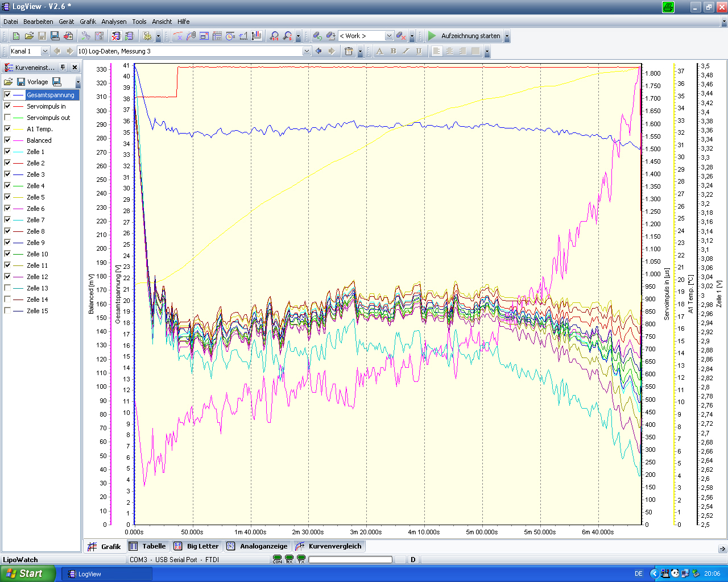Click the delete curve section icon
Screen dimensions: 728x582
178,36
